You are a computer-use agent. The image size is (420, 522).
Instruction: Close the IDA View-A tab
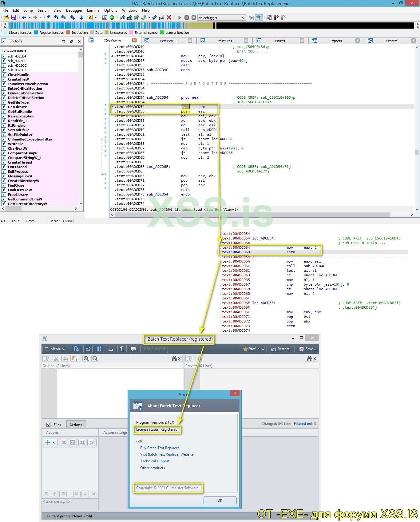(x=134, y=40)
